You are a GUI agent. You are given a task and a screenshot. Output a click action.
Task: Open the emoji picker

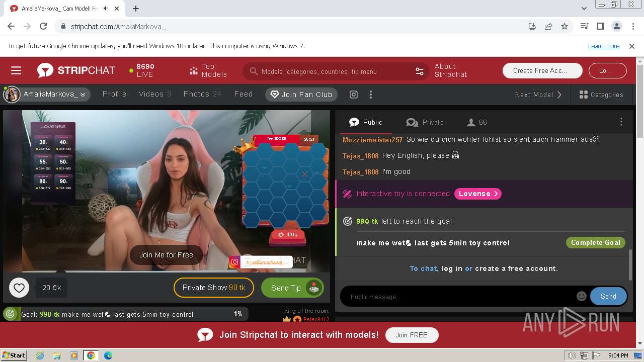(x=582, y=296)
